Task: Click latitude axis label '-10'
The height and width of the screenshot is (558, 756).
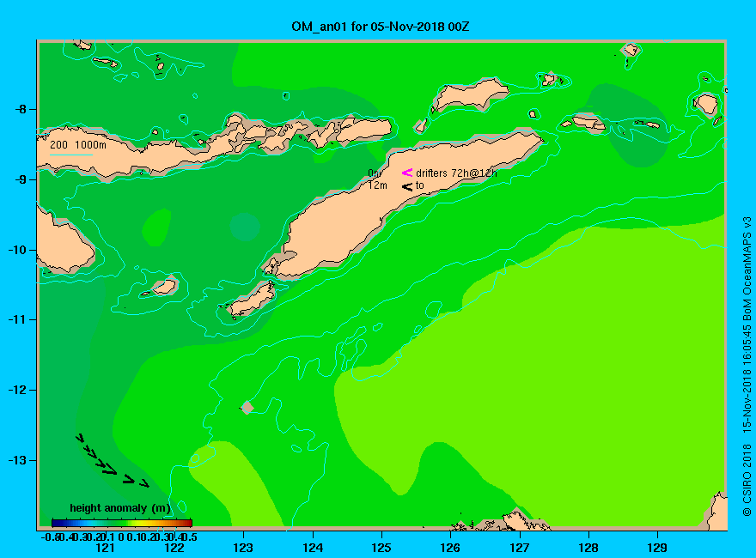Action: [x=18, y=250]
